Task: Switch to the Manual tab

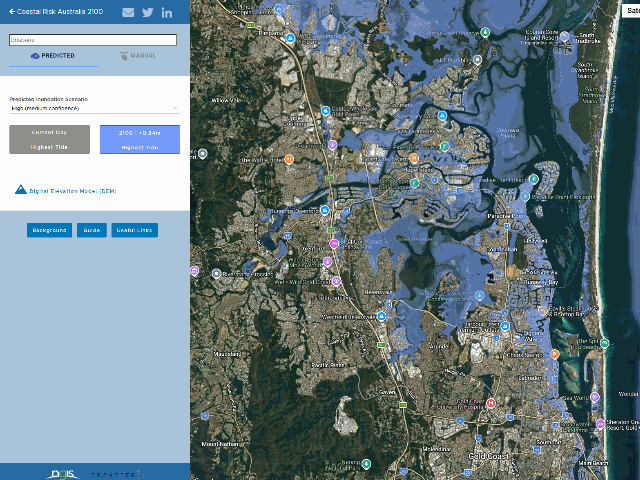Action: [x=138, y=56]
